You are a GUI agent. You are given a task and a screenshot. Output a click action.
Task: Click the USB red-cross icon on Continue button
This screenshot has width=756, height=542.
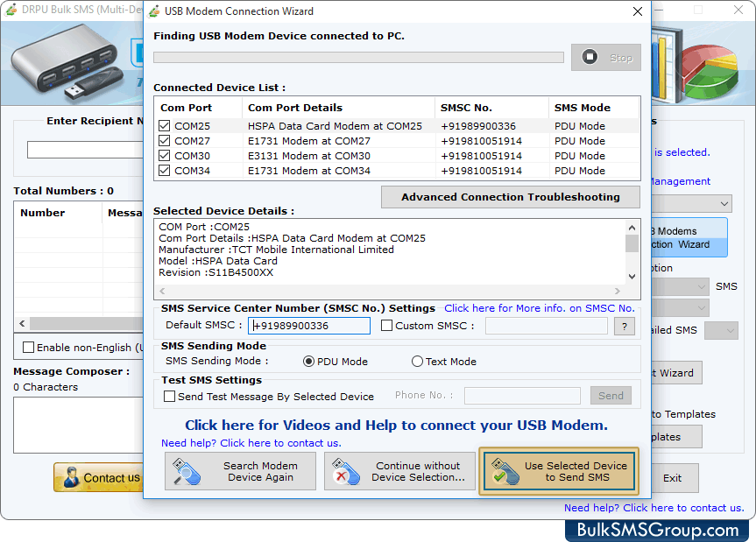[345, 472]
